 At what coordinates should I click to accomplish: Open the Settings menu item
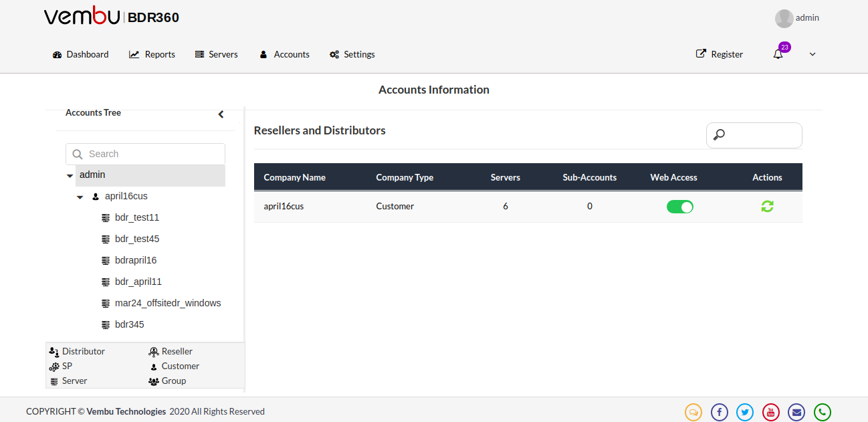point(352,54)
